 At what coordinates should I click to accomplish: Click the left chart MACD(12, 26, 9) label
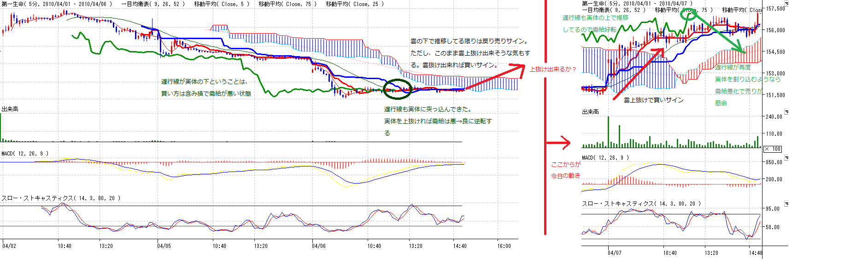tap(25, 154)
